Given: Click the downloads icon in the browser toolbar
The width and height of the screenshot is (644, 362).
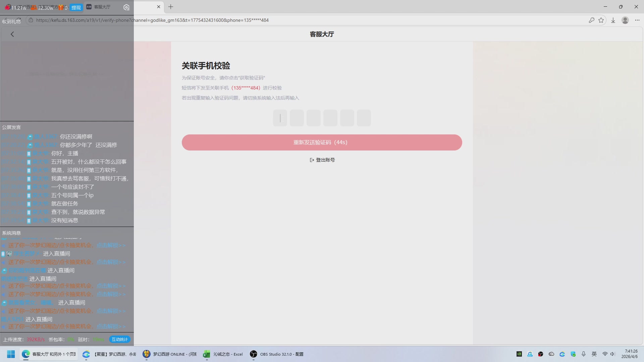Looking at the screenshot, I should pyautogui.click(x=613, y=20).
